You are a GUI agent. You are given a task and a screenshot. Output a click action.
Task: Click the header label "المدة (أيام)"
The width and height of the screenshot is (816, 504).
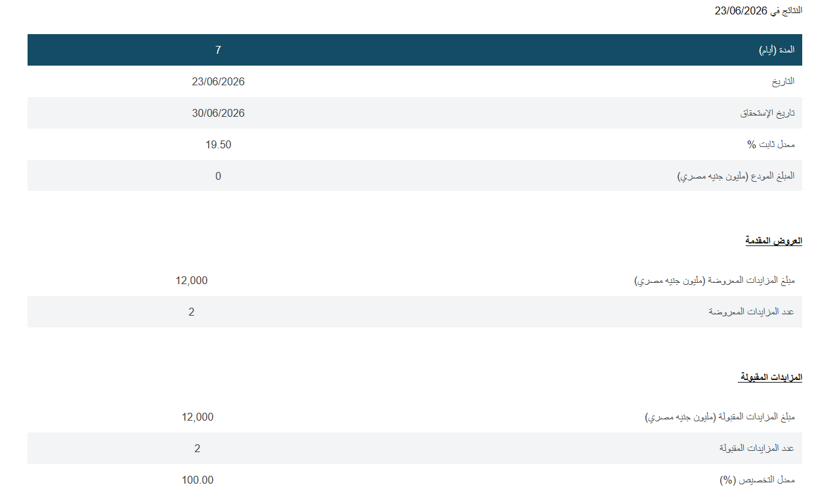point(777,50)
